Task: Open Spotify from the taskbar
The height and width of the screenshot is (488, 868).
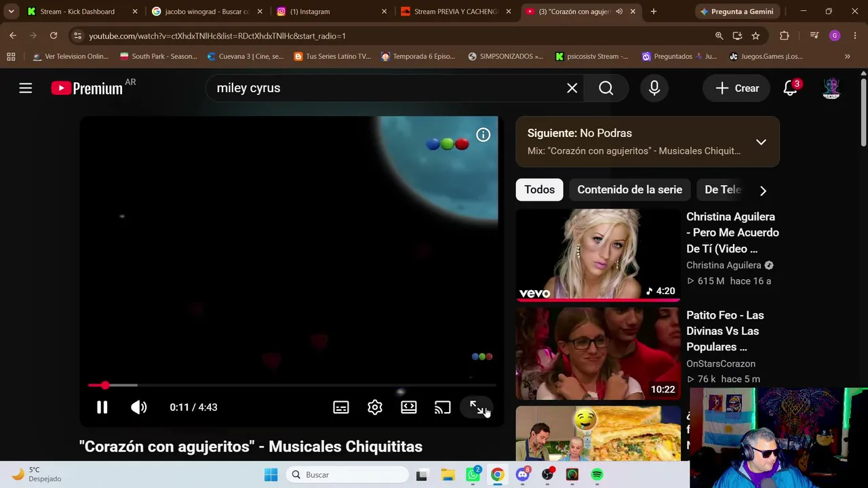Action: point(597,475)
